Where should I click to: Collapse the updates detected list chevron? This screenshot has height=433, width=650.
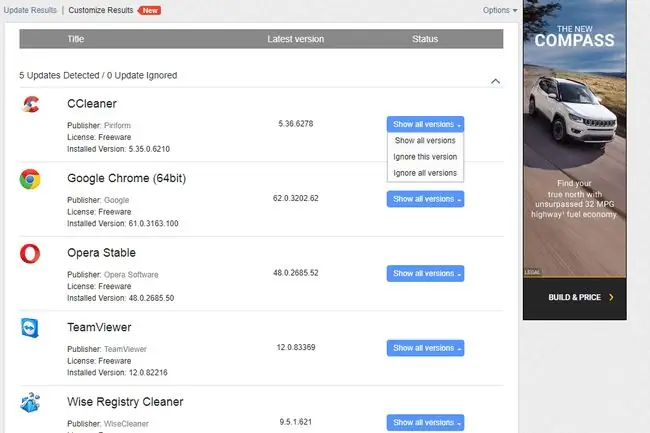[x=495, y=81]
